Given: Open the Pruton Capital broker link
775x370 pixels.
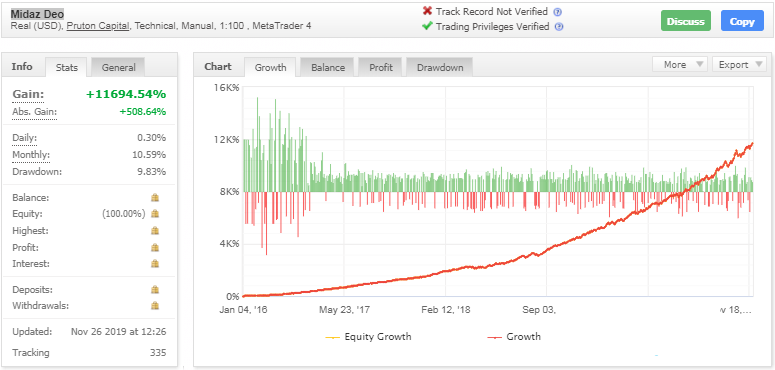Looking at the screenshot, I should 98,26.
